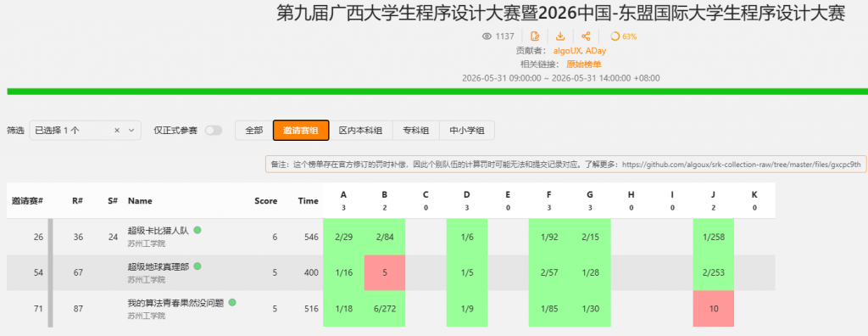The height and width of the screenshot is (336, 868).
Task: Click the download icon in header
Action: click(x=560, y=36)
